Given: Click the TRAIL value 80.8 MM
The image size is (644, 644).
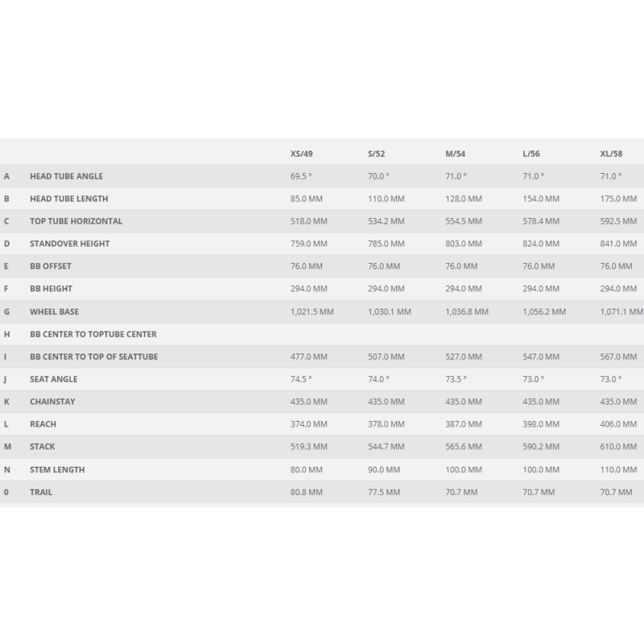Looking at the screenshot, I should (x=307, y=492).
